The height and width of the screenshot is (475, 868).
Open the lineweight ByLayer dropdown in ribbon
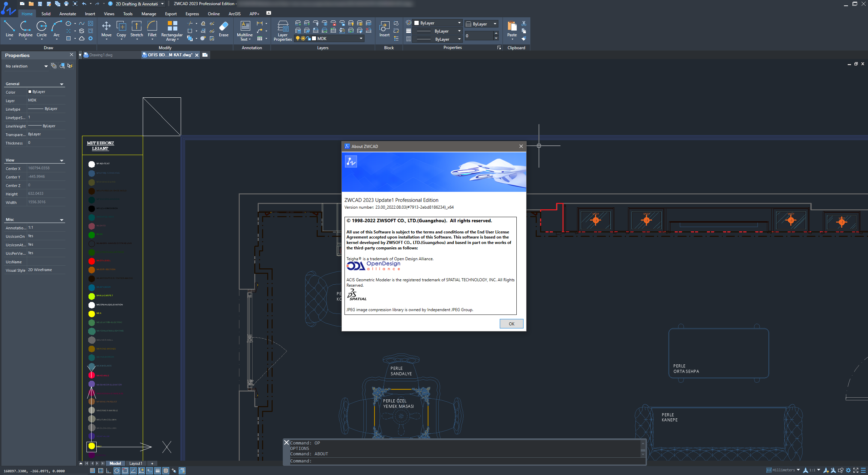pyautogui.click(x=437, y=31)
